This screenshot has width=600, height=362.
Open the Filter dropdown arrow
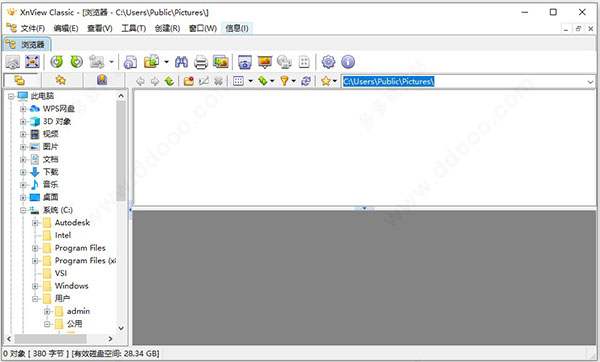click(x=293, y=81)
